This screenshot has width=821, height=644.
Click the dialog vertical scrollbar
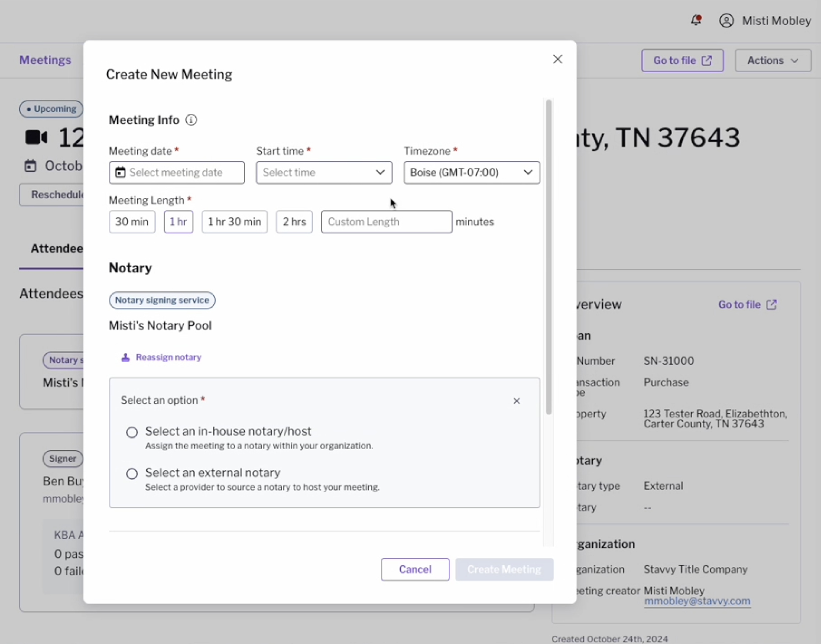549,257
